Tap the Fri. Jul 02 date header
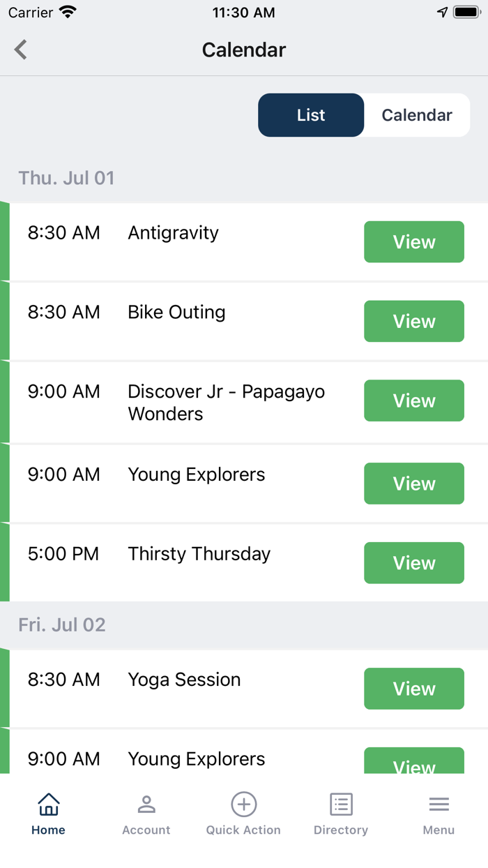 62,624
